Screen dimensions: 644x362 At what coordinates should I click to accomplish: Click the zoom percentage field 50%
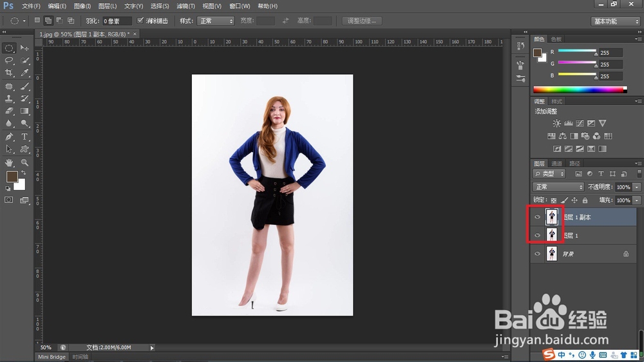[x=46, y=348]
